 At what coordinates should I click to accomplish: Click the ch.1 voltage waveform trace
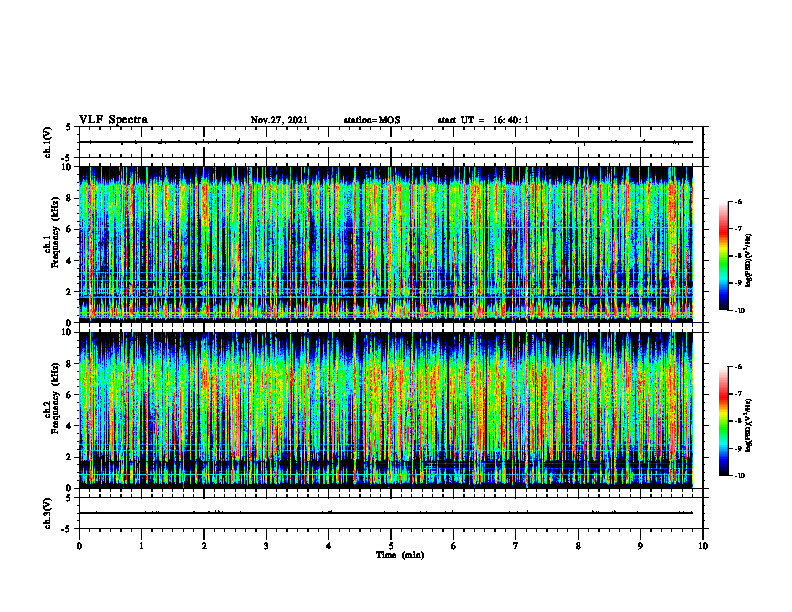386,142
